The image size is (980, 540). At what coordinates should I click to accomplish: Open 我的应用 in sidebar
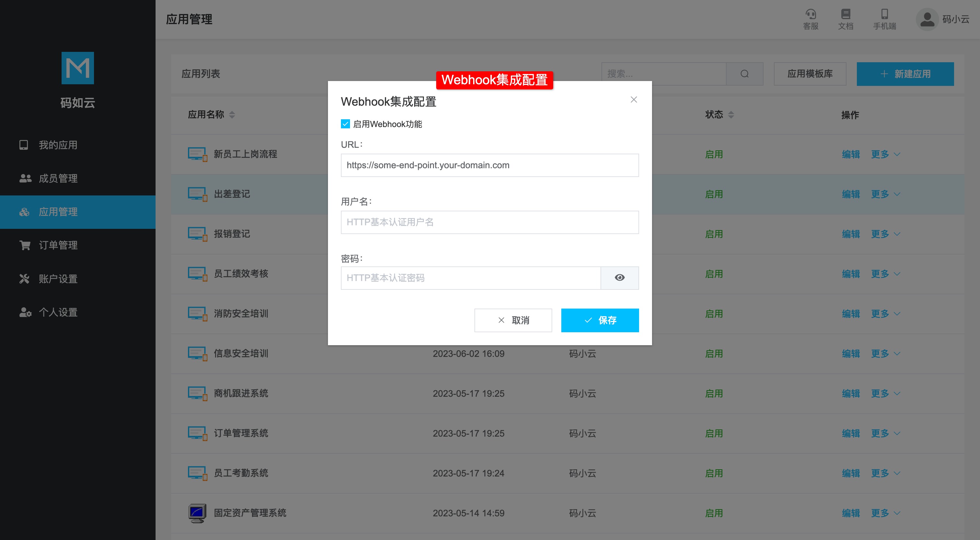click(x=77, y=145)
